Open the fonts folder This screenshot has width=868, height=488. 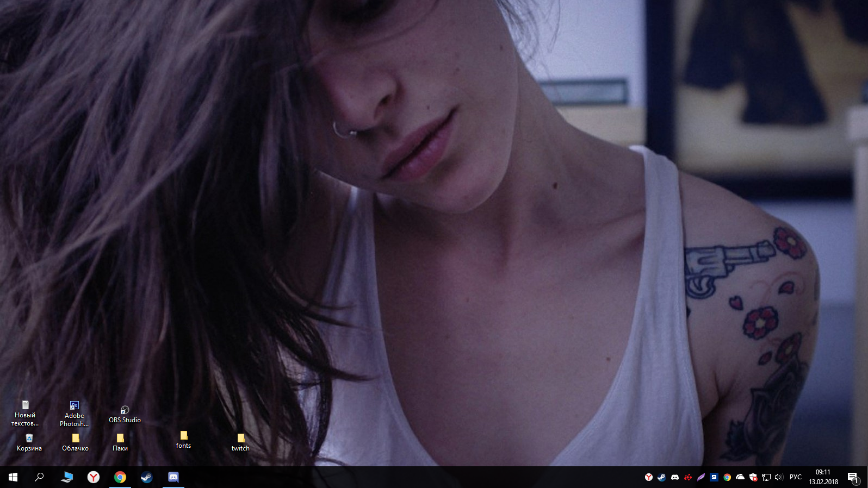[184, 440]
